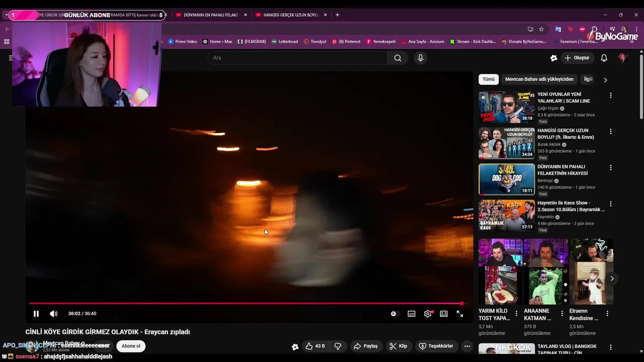Image resolution: width=644 pixels, height=362 pixels.
Task: Open the Oluştur create button
Action: [577, 58]
